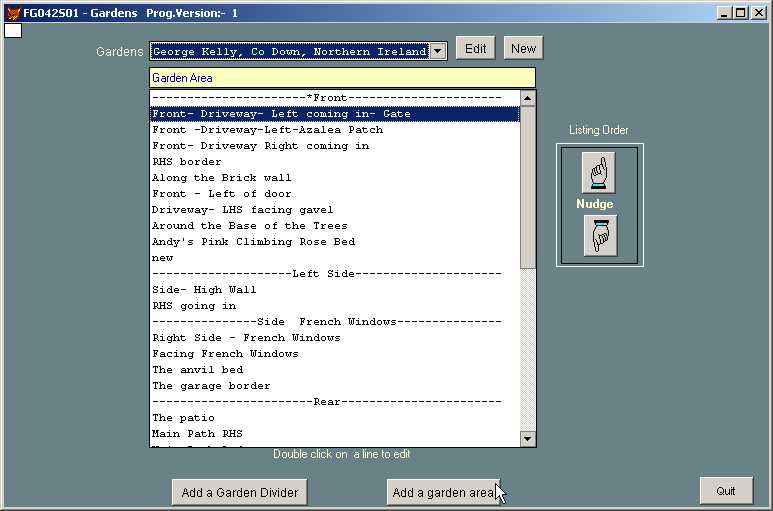
Task: Click the fox application icon in the title bar
Action: (x=13, y=13)
